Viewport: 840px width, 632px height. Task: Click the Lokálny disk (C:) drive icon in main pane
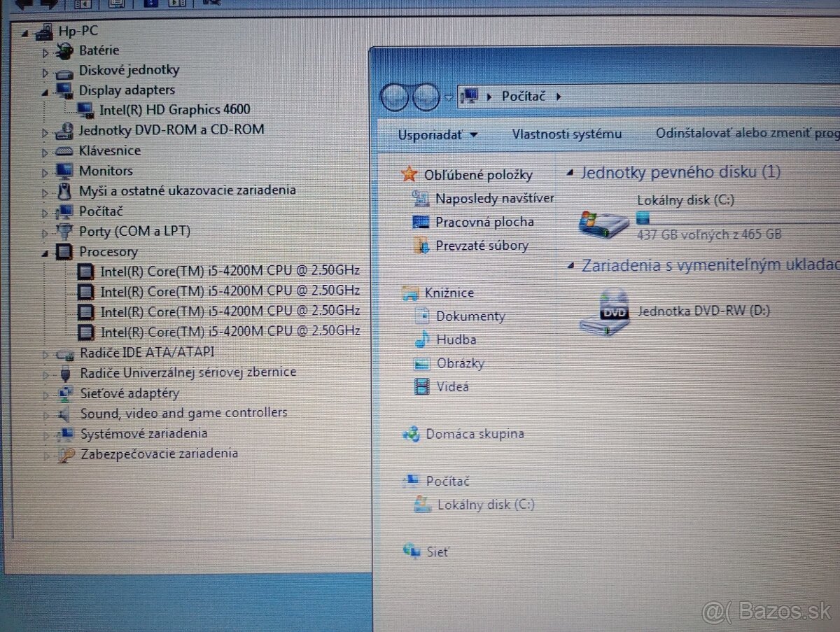(x=603, y=223)
